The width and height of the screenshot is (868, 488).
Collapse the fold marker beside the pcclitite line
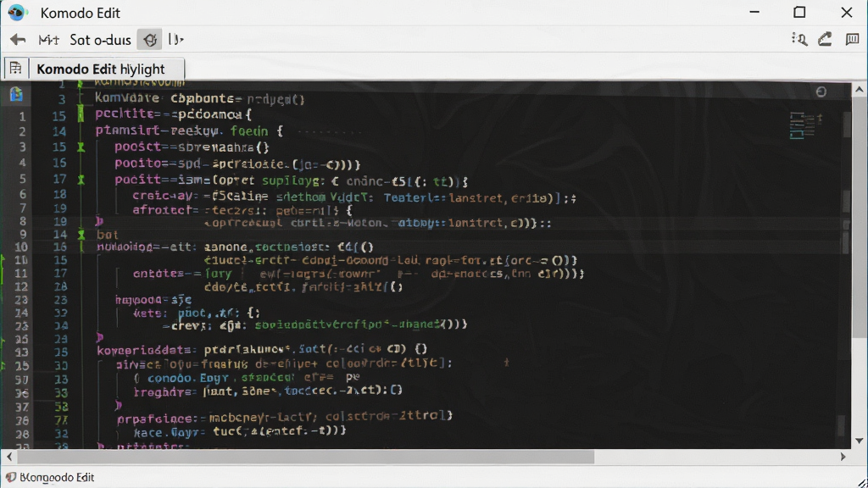[81, 114]
